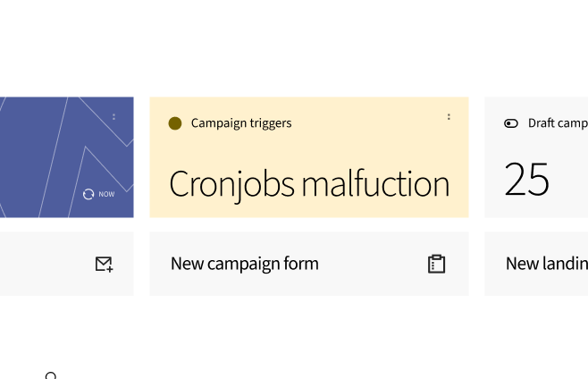Open the blue chart card's three-dot menu
This screenshot has height=379, width=588.
pyautogui.click(x=113, y=117)
